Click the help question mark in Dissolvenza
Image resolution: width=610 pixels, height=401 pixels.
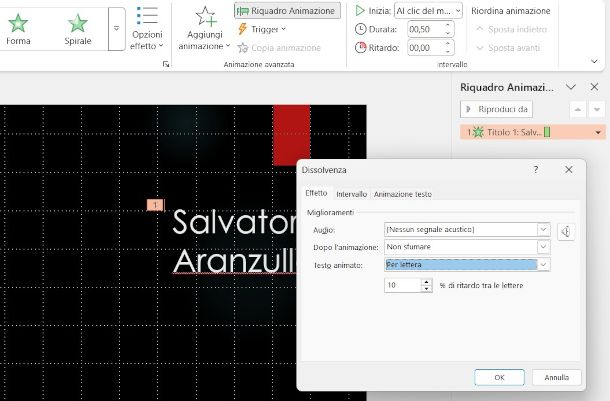tap(536, 170)
